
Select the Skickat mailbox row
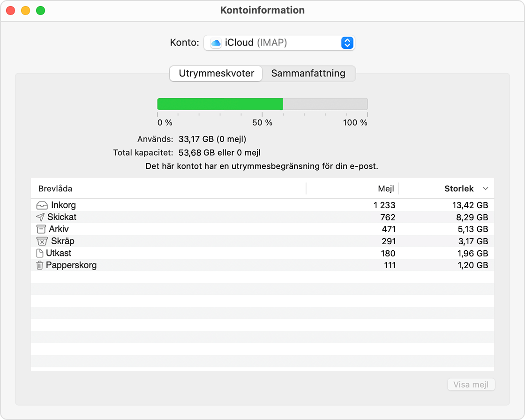pyautogui.click(x=262, y=217)
